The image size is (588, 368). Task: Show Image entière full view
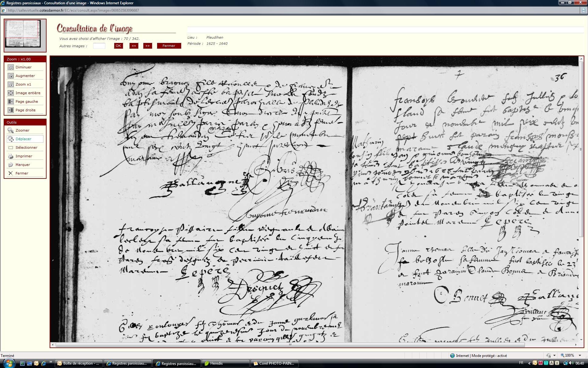click(x=11, y=93)
